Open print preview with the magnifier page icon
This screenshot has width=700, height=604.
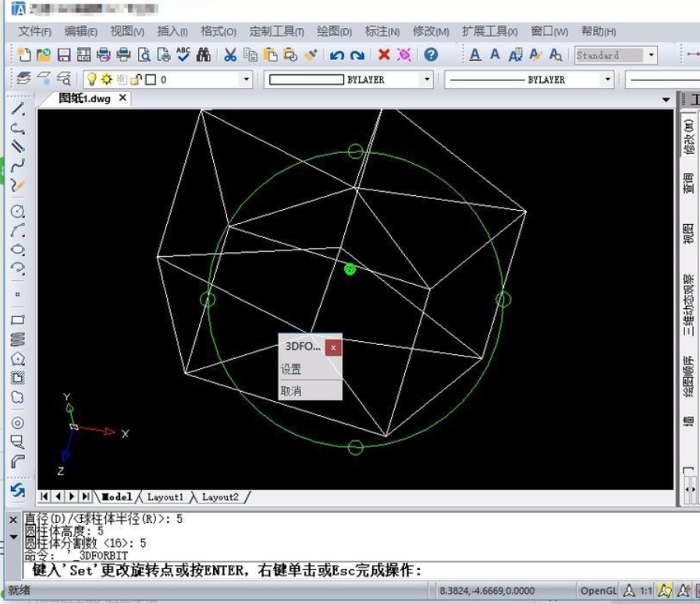[x=144, y=55]
